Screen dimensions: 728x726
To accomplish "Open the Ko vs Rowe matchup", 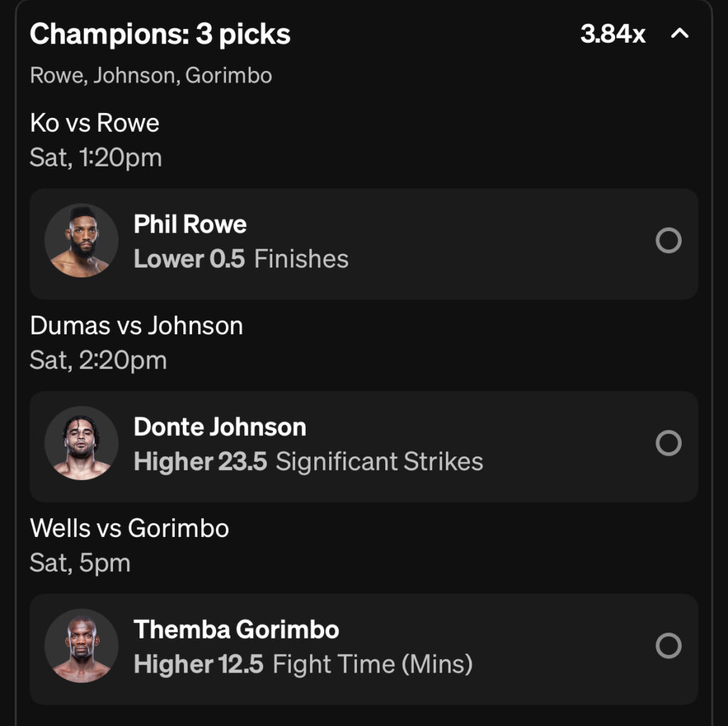I will [95, 123].
